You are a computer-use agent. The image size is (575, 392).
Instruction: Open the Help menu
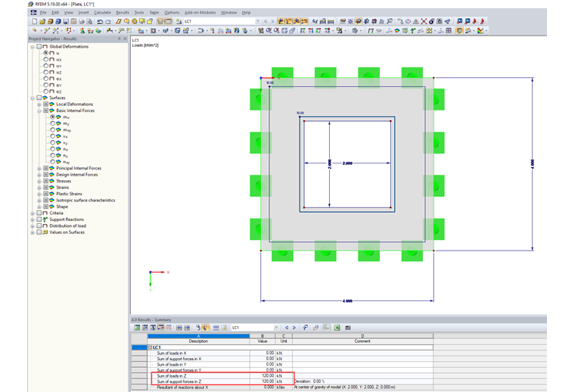(246, 12)
